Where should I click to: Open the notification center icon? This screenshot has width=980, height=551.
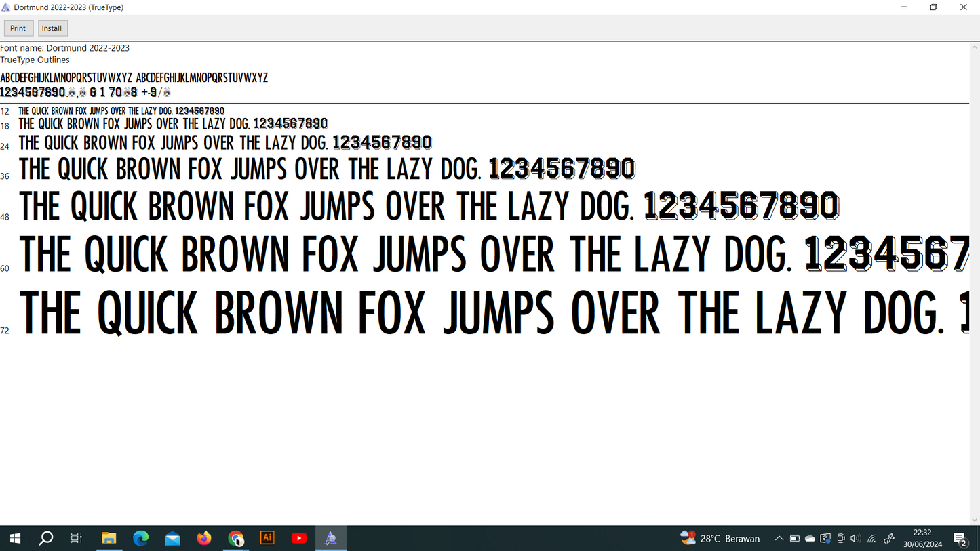click(960, 539)
